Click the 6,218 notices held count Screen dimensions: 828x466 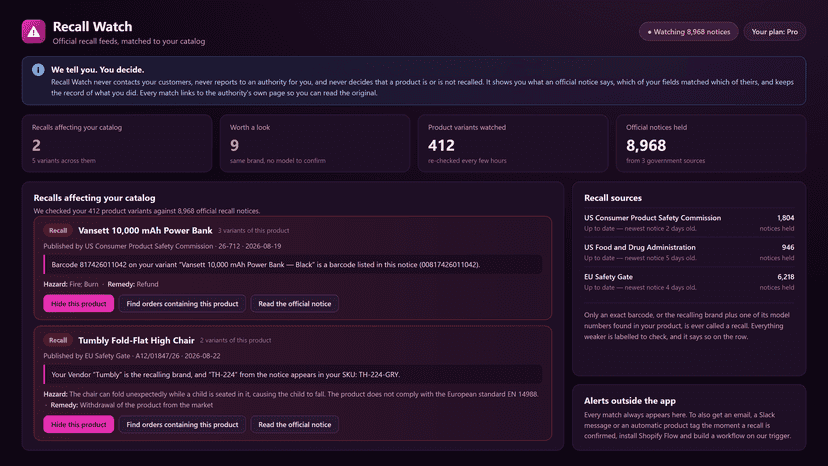pos(785,277)
